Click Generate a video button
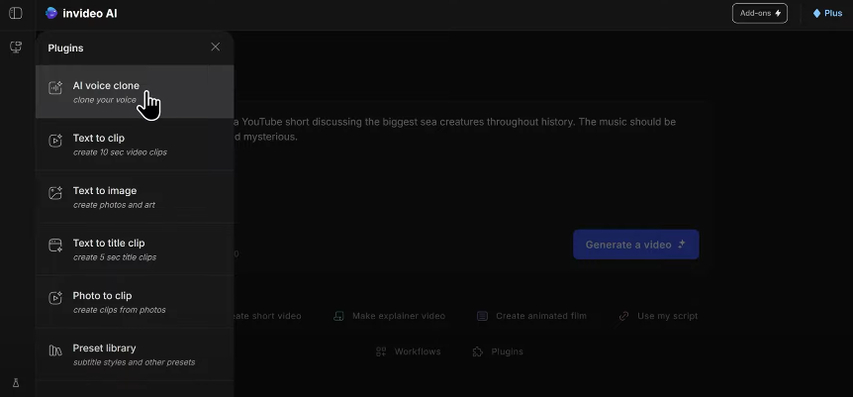The height and width of the screenshot is (397, 853). (x=636, y=244)
